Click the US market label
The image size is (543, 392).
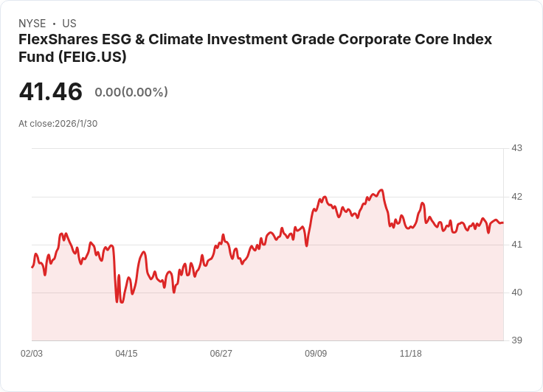click(69, 24)
